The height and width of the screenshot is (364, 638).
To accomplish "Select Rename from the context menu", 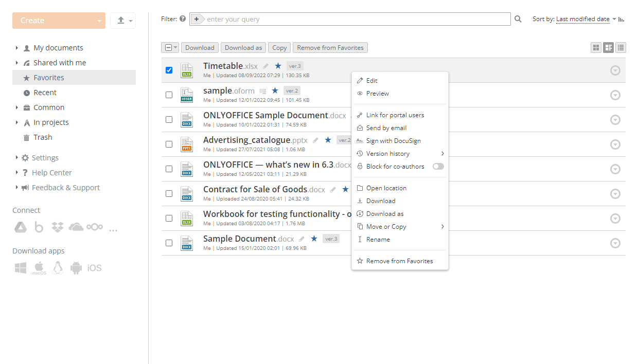I will pyautogui.click(x=378, y=240).
